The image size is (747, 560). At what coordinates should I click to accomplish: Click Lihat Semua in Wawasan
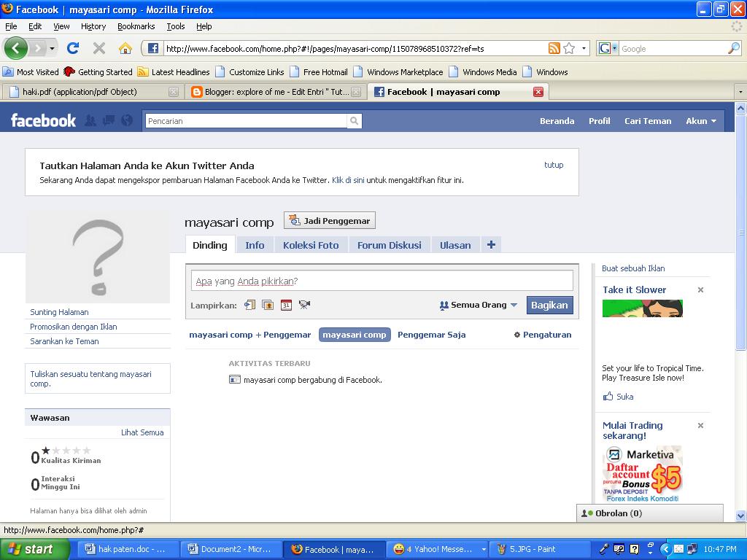tap(142, 432)
